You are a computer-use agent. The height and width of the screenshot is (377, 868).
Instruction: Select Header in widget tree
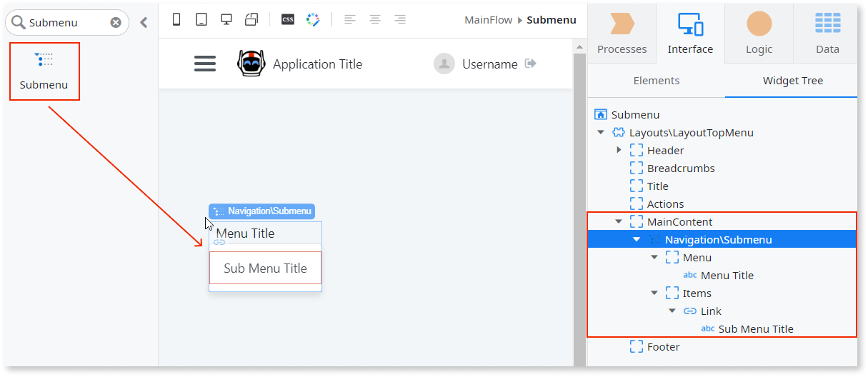665,151
